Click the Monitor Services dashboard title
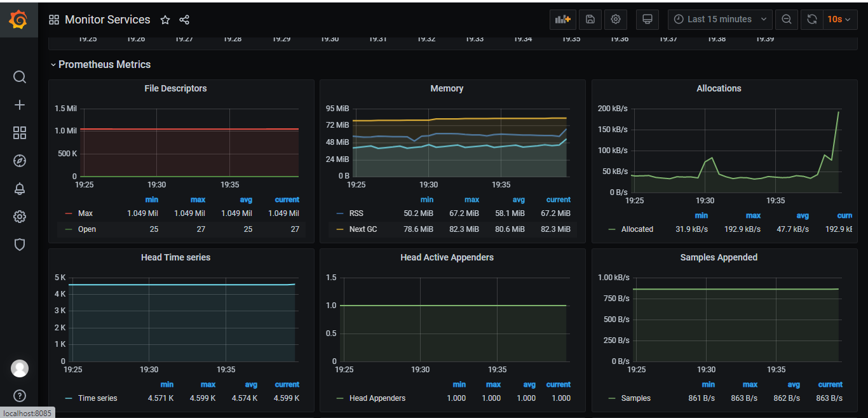Screen dimensions: 868x418 pyautogui.click(x=107, y=20)
